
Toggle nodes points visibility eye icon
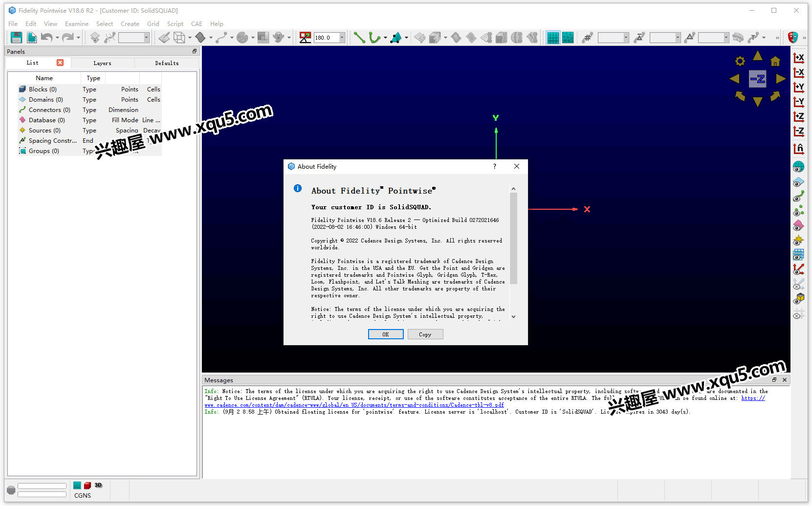click(x=798, y=211)
